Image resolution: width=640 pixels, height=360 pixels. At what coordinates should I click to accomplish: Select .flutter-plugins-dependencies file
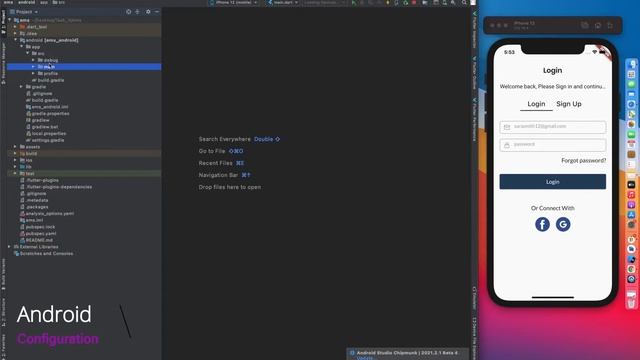(56, 187)
